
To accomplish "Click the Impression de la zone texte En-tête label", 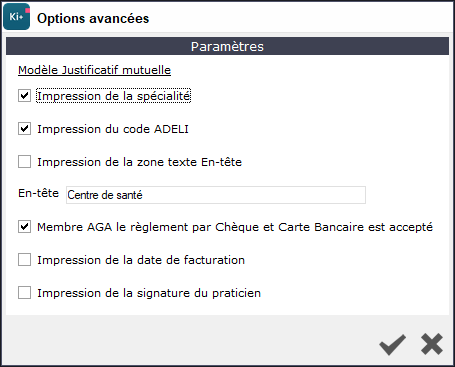I will [x=139, y=162].
